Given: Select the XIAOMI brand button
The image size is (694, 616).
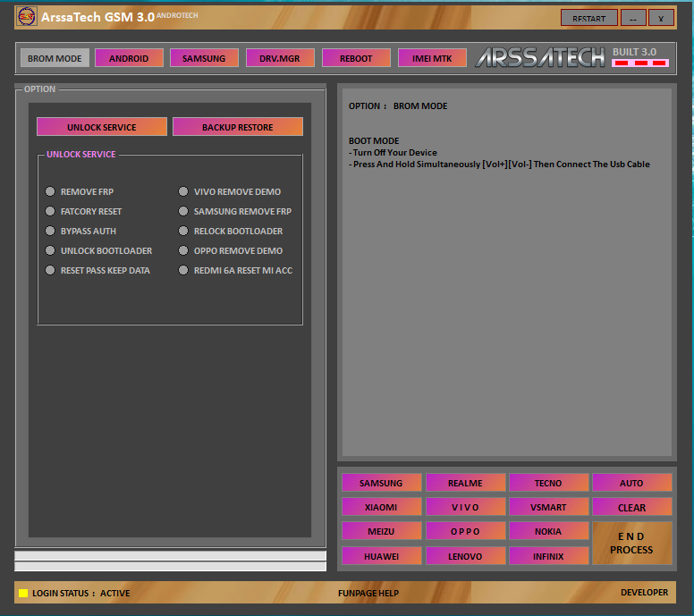Looking at the screenshot, I should (x=381, y=507).
